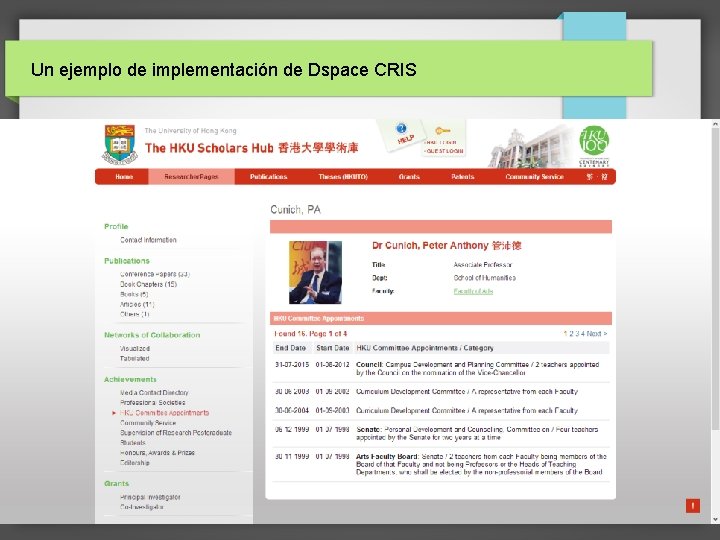720x540 pixels.
Task: Click the Achievements sidebar heading
Action: click(130, 379)
